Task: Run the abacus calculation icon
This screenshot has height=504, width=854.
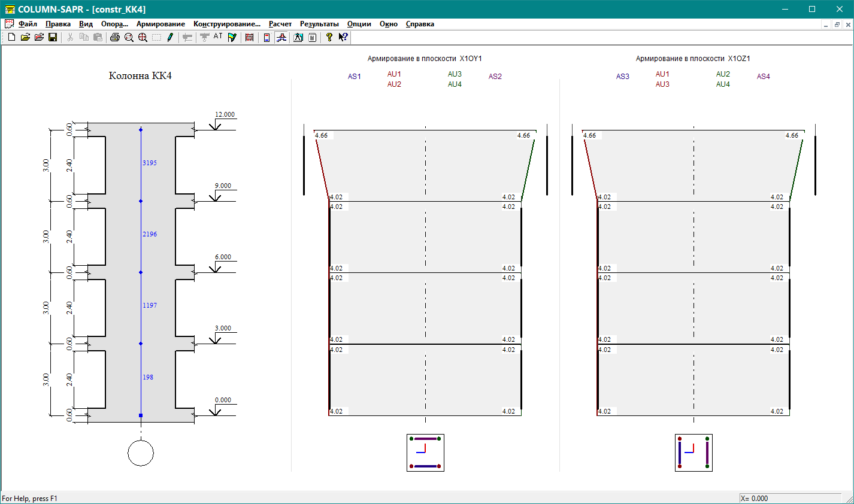Action: [x=250, y=37]
